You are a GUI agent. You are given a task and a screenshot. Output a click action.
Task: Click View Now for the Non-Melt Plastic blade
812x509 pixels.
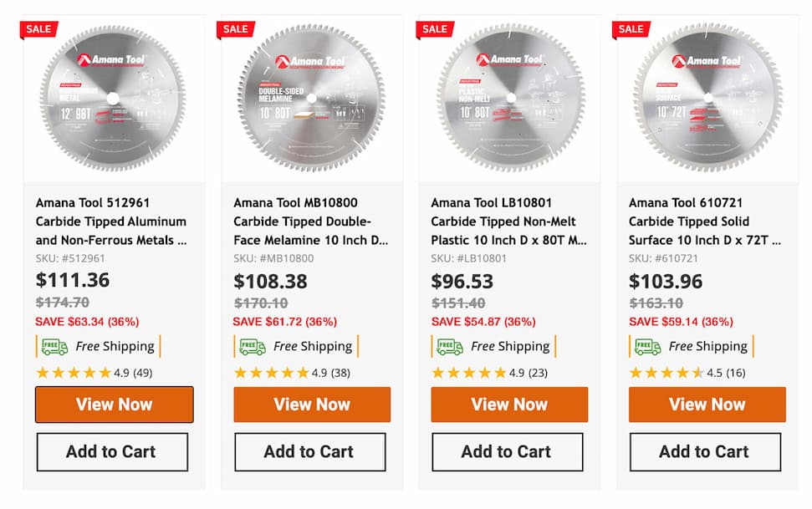coord(508,405)
